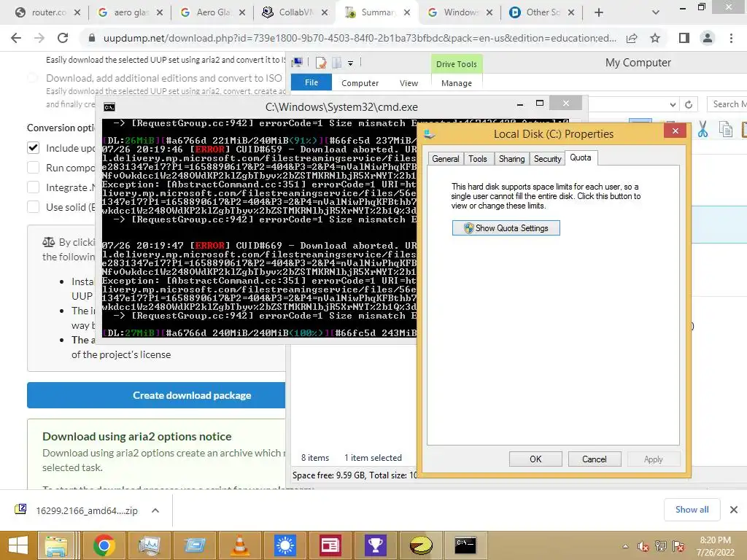Click Explorer Properties quick access icon
Viewport: 747px width, 560px height.
pyautogui.click(x=321, y=63)
